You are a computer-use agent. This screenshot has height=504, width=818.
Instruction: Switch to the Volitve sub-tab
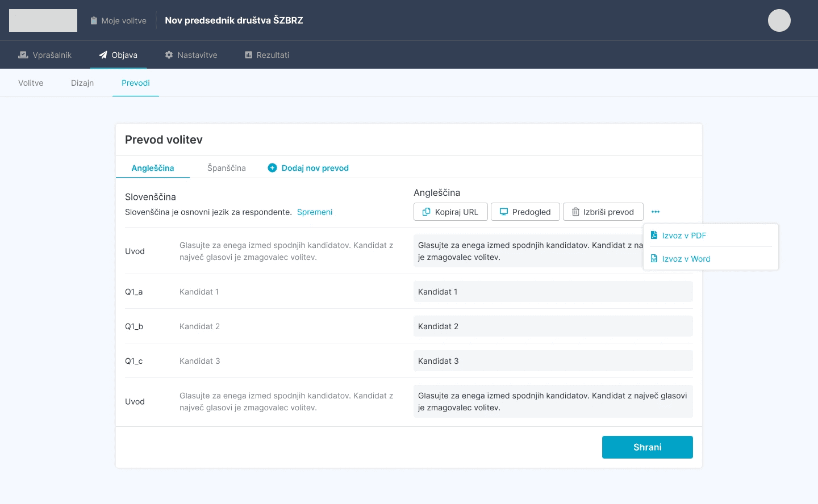coord(31,83)
